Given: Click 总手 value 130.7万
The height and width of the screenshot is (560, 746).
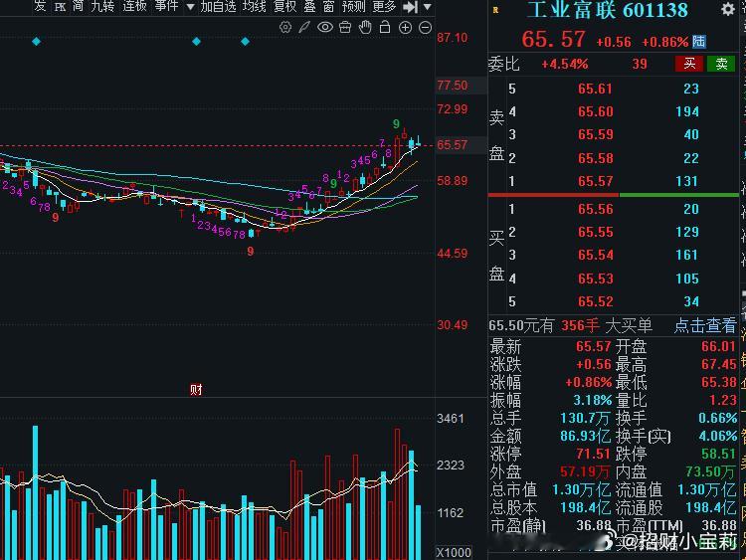Looking at the screenshot, I should [585, 418].
